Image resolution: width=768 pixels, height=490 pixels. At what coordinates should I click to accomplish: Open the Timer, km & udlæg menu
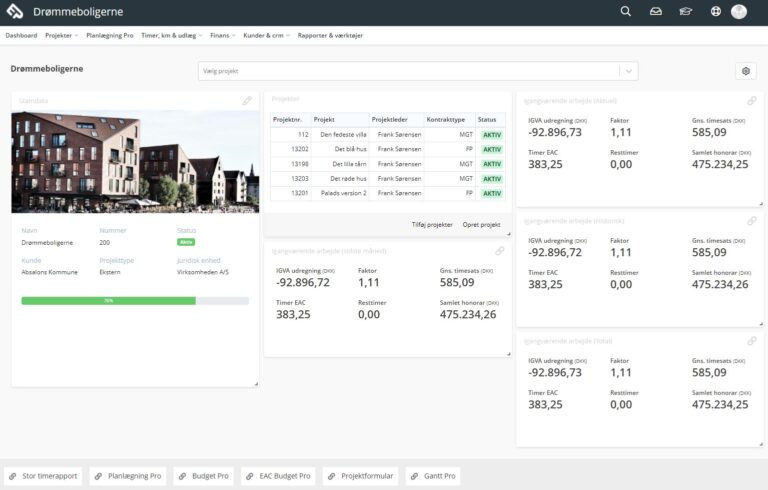(x=172, y=35)
